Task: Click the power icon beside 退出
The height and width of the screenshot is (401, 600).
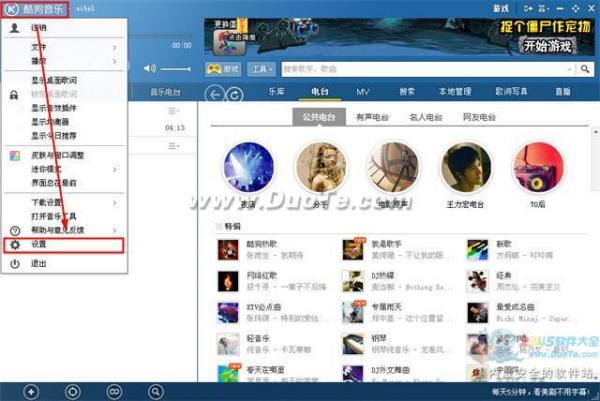Action: [15, 264]
